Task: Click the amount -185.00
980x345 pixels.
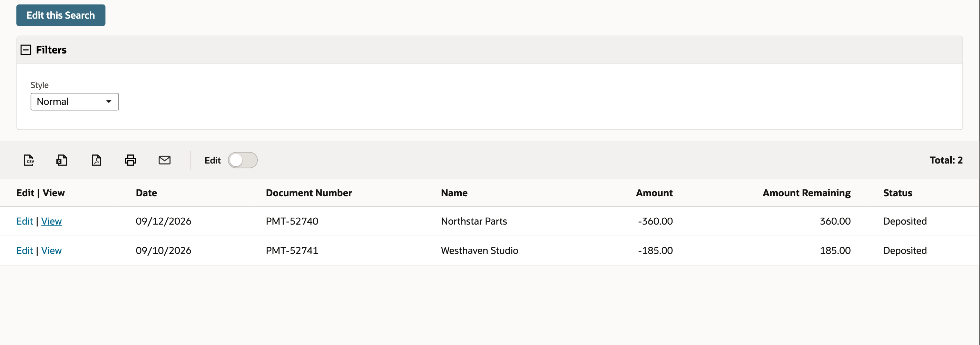Action: point(655,250)
